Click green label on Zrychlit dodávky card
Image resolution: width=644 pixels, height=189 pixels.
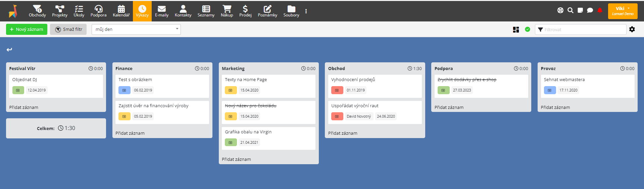click(x=444, y=90)
